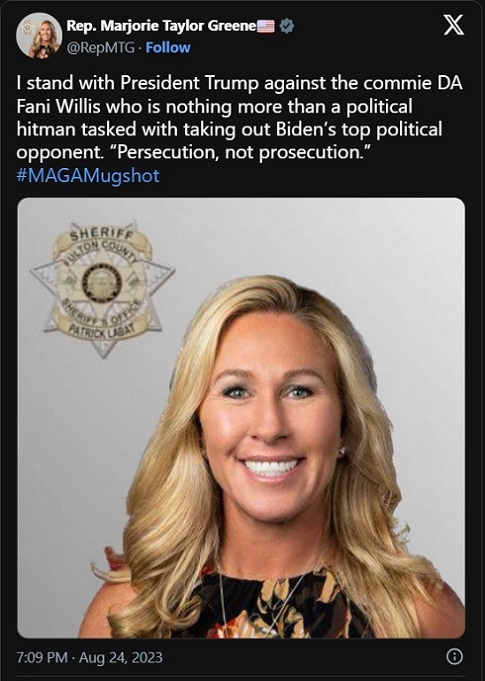Click the American flag emoji beside the name
The image size is (485, 681).
click(x=266, y=26)
